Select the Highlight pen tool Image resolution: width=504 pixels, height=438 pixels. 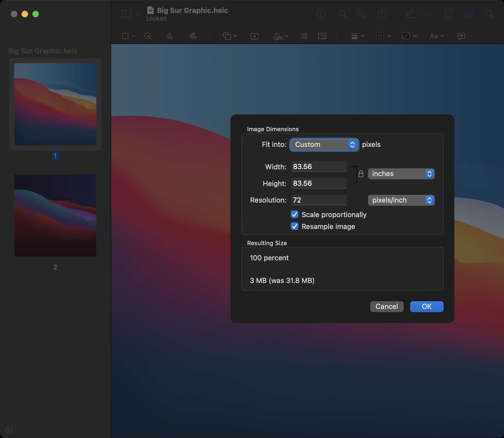click(x=410, y=14)
